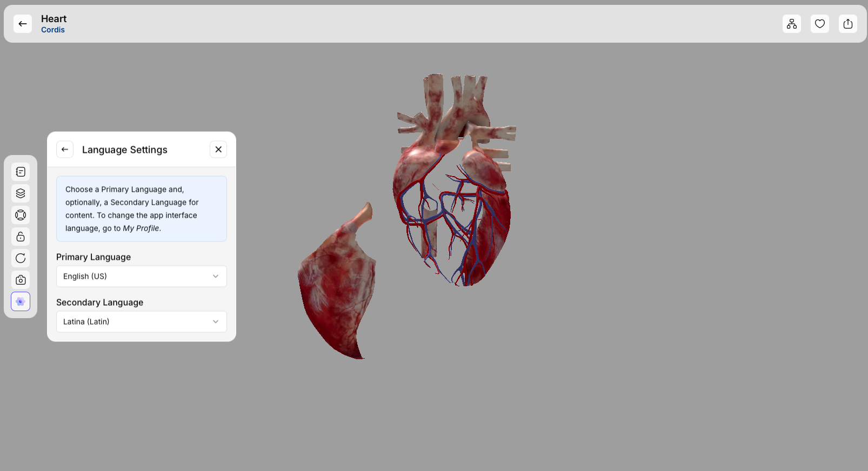Viewport: 868px width, 471px height.
Task: Reset the model with circular arrow icon
Action: point(21,258)
